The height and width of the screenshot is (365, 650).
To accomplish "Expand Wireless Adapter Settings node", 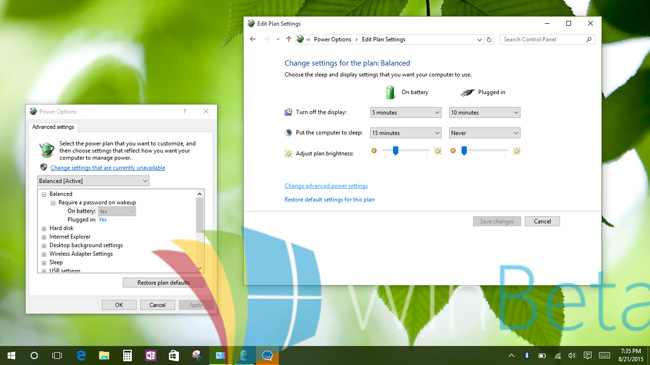I will pyautogui.click(x=44, y=254).
